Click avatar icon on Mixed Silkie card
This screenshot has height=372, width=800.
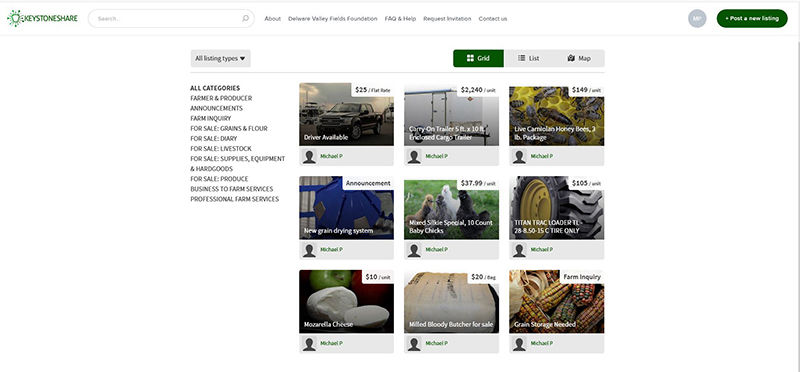(x=414, y=250)
